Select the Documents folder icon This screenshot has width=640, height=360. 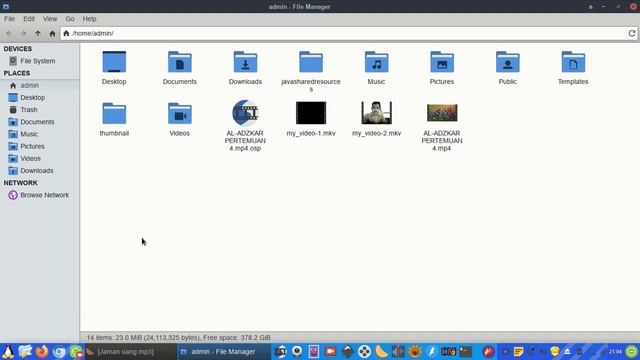point(180,62)
